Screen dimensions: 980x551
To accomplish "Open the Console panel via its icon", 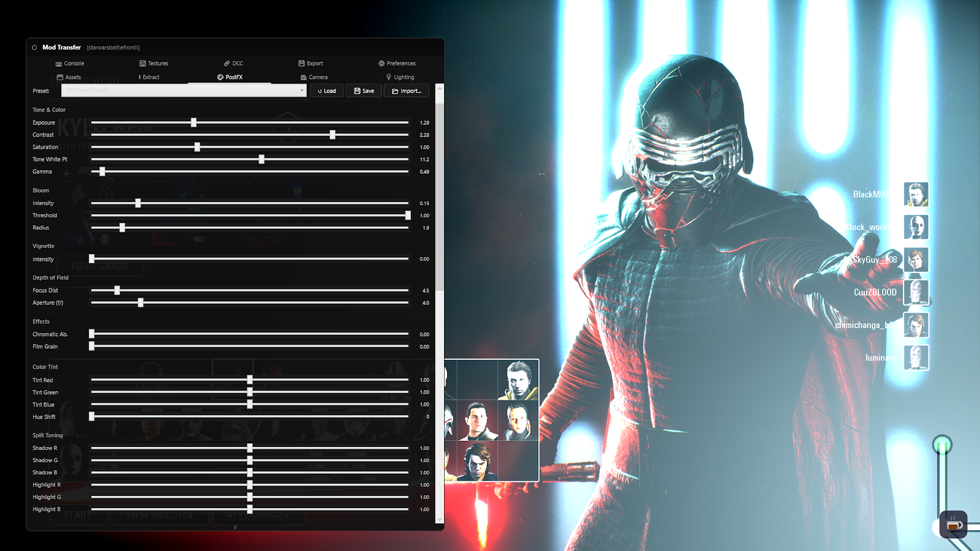I will tap(60, 63).
